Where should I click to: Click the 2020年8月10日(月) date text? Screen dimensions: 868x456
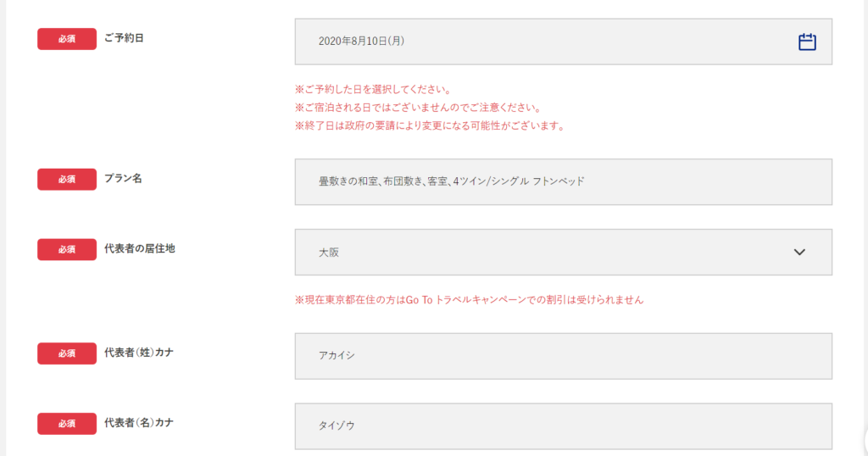361,41
